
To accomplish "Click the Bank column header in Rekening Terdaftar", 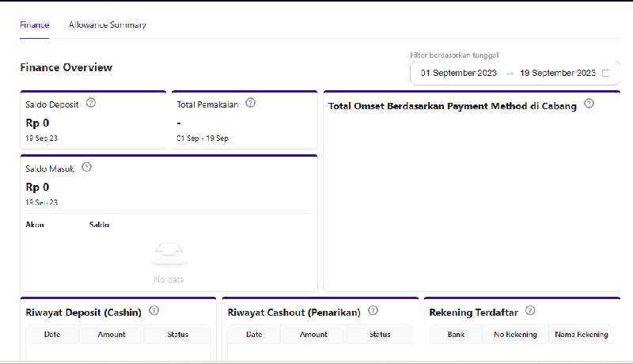I will [x=456, y=335].
